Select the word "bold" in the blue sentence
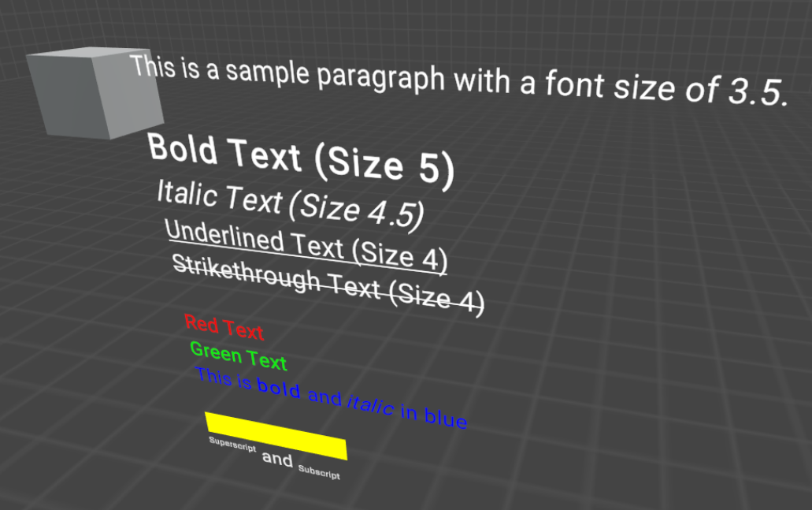 click(279, 389)
